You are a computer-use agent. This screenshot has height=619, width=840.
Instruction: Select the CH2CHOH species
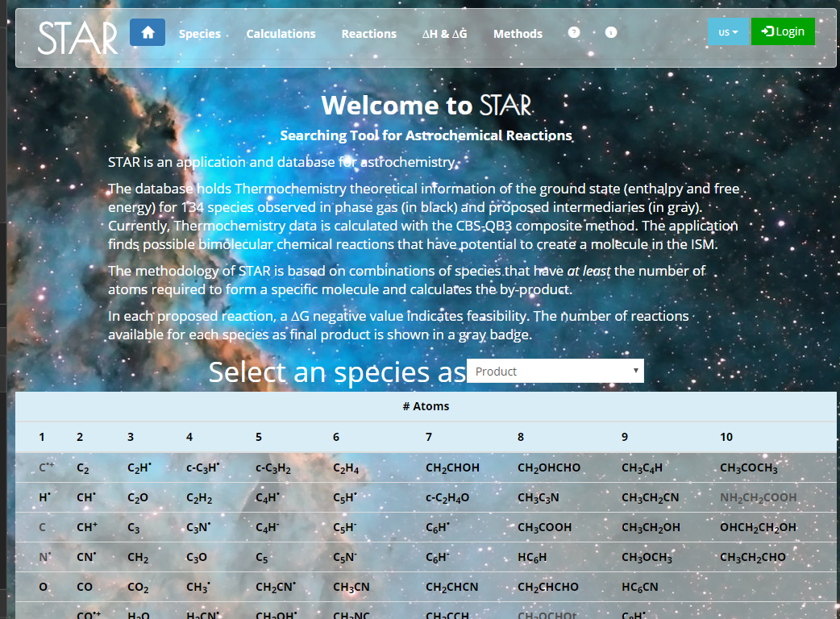(x=452, y=468)
